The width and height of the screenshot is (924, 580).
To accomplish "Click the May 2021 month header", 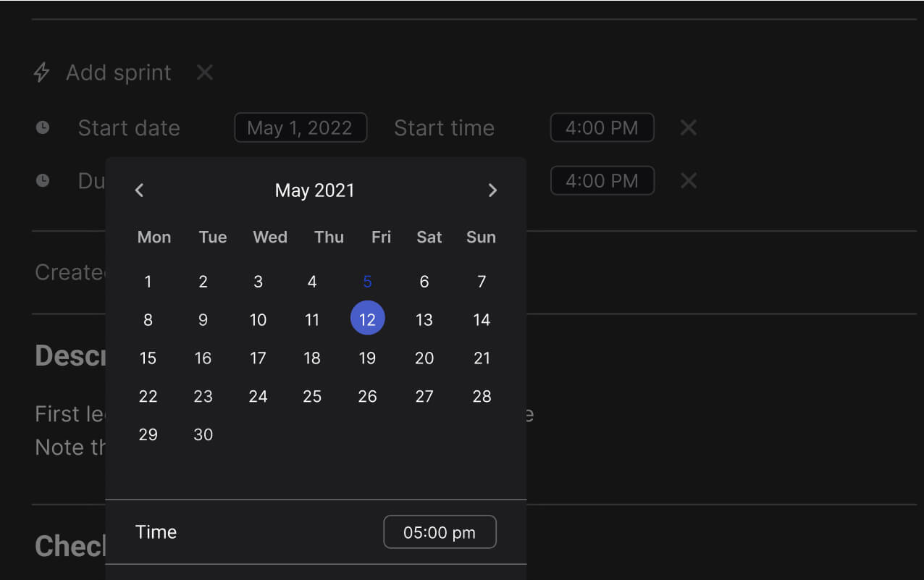I will pos(315,190).
